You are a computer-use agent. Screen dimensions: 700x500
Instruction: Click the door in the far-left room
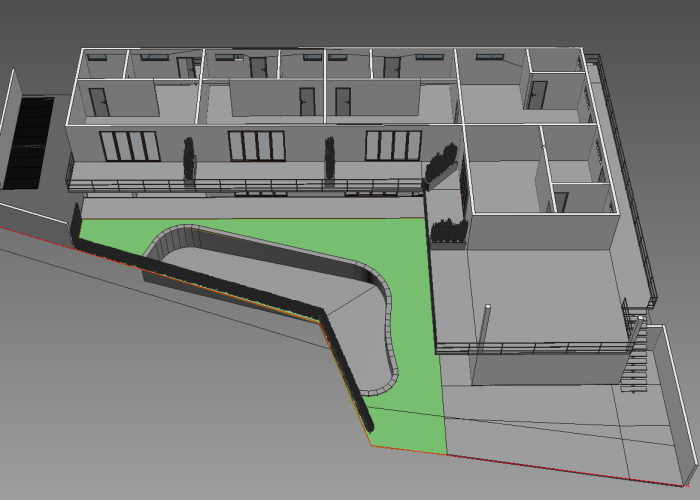coord(100,103)
